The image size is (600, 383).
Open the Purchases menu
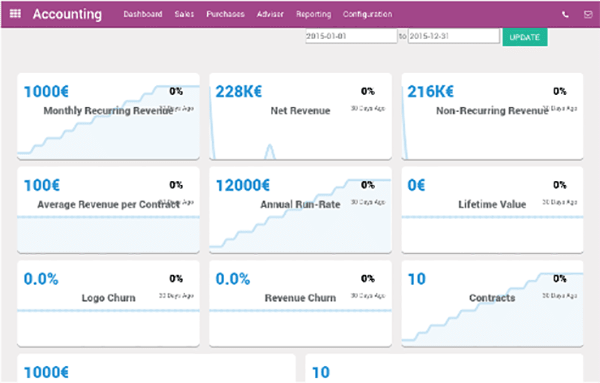click(x=225, y=14)
